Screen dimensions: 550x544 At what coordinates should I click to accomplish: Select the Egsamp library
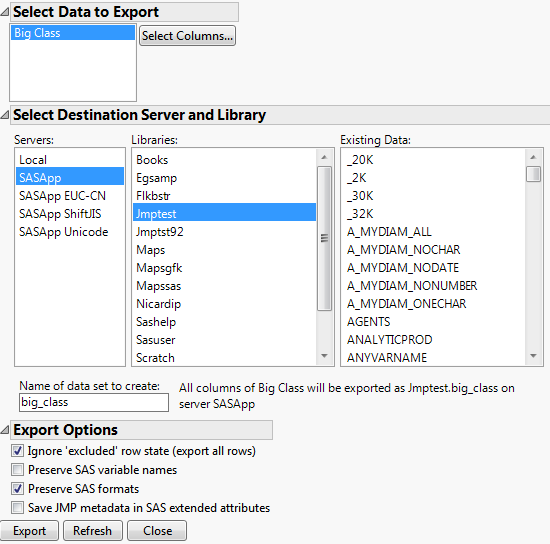[224, 178]
